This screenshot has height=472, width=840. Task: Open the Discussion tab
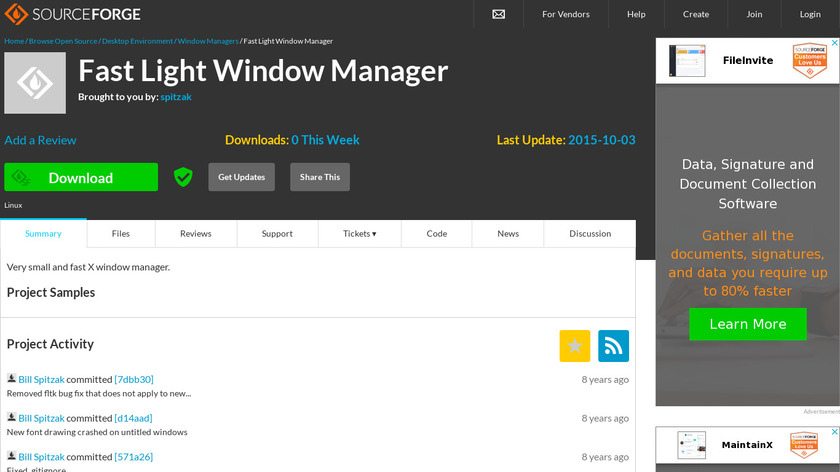point(590,234)
